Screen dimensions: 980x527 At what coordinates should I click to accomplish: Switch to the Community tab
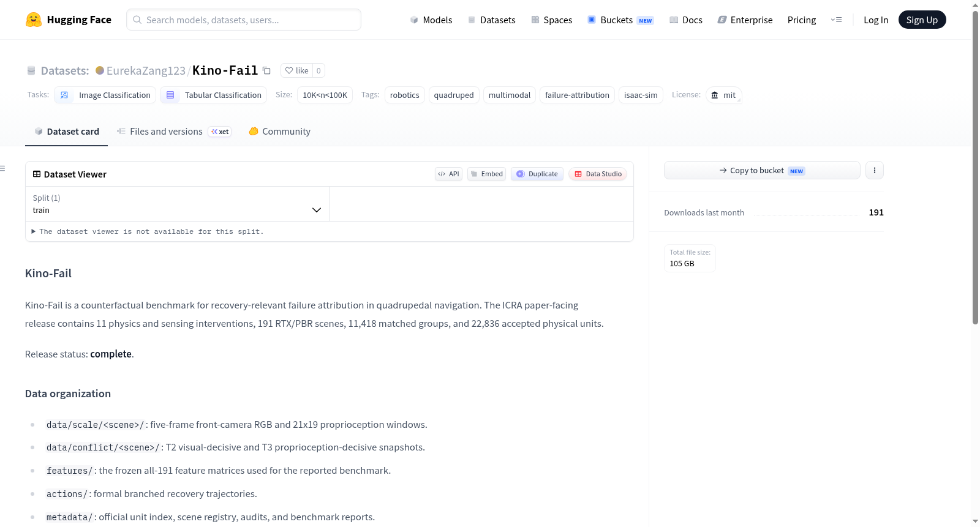(x=280, y=132)
